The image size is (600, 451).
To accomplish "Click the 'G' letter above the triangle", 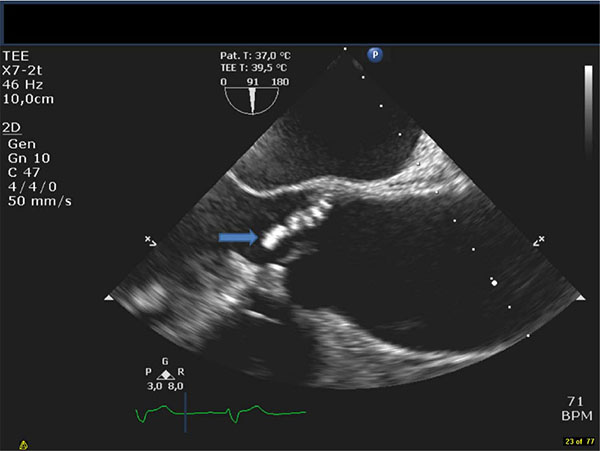I will coord(165,361).
